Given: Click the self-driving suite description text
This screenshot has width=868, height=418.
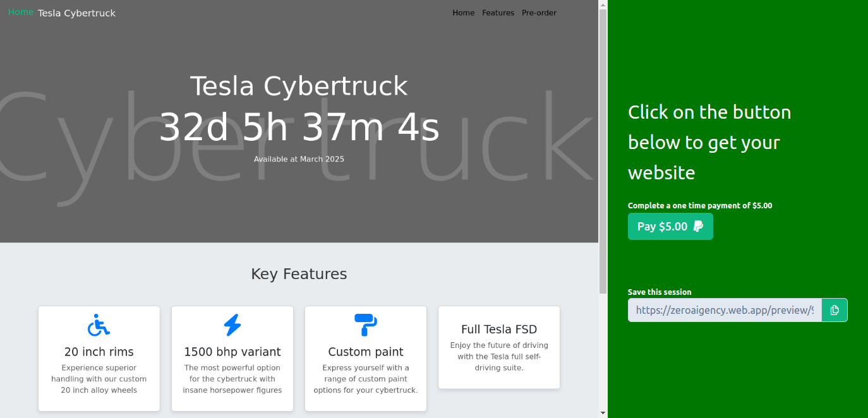Looking at the screenshot, I should [x=499, y=356].
